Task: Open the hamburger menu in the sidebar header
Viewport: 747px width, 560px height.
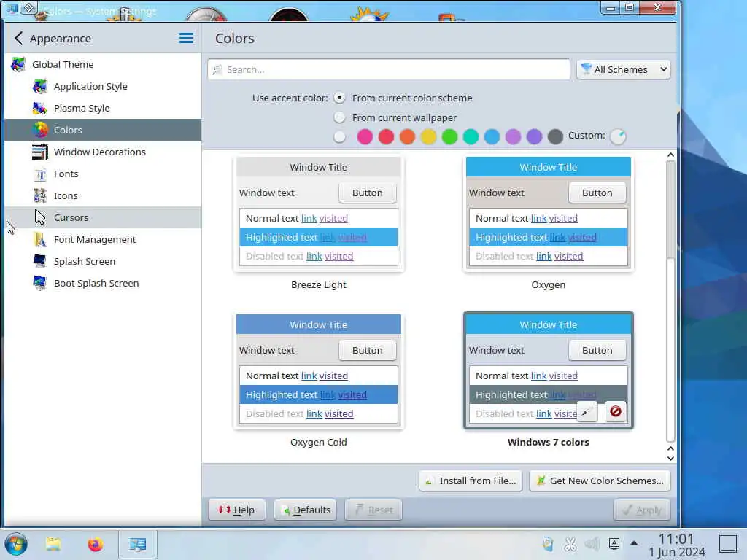Action: (186, 38)
